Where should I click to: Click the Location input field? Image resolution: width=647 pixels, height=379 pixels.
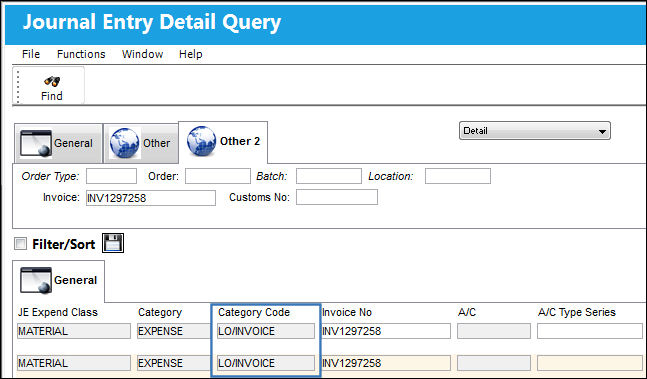click(458, 176)
